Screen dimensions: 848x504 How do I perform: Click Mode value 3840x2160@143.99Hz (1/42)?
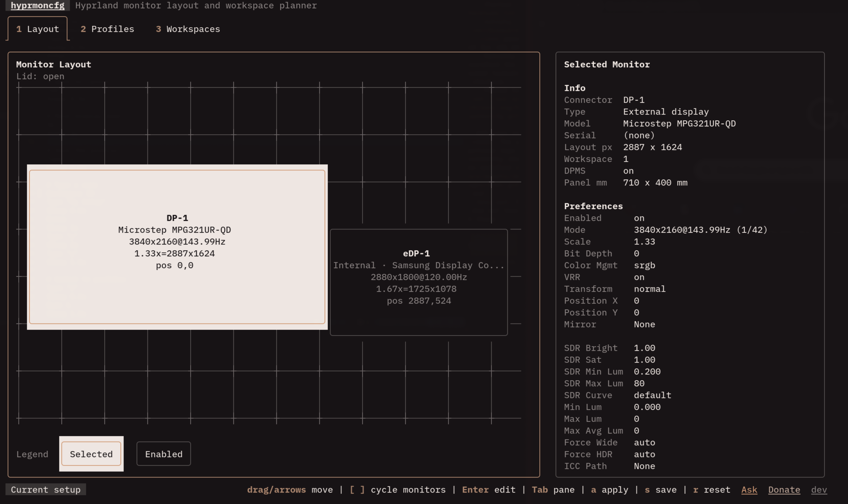point(701,230)
